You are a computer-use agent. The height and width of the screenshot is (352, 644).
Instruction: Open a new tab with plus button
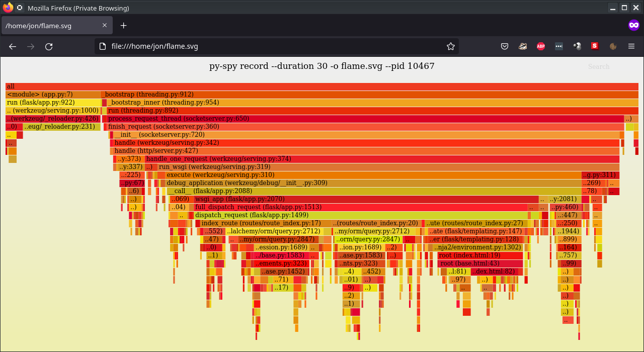123,26
